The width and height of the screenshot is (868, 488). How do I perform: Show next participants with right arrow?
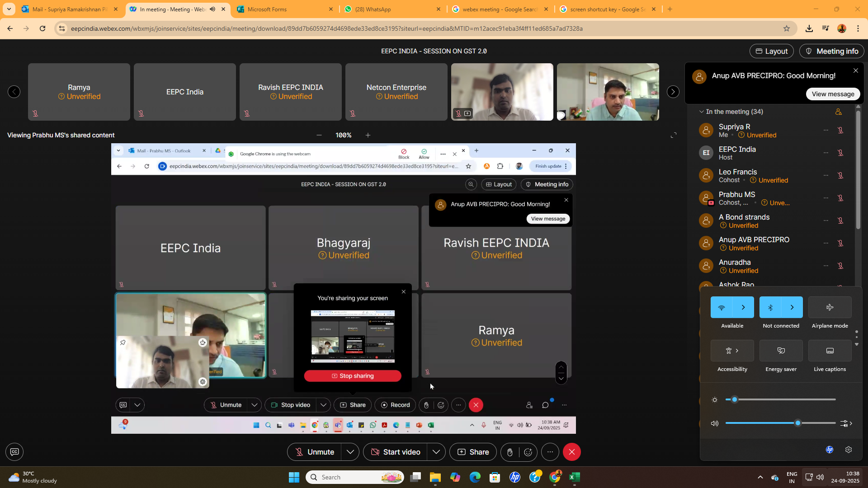pos(673,92)
